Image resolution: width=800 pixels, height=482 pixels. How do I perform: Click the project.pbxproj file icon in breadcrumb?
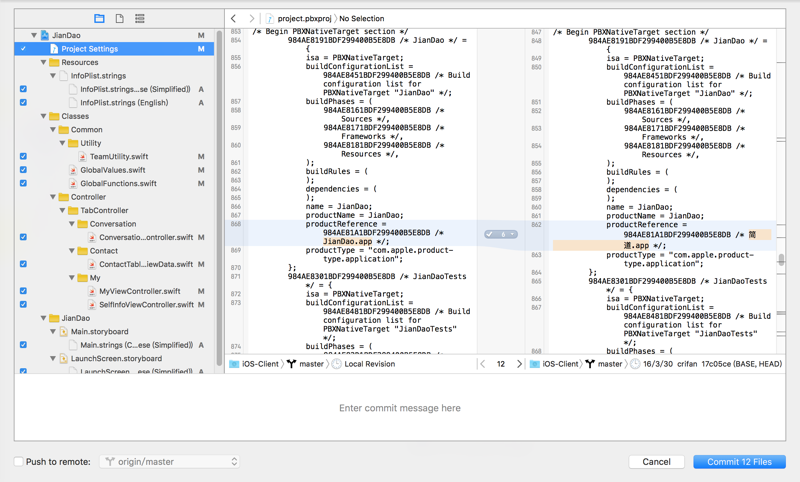coord(269,19)
